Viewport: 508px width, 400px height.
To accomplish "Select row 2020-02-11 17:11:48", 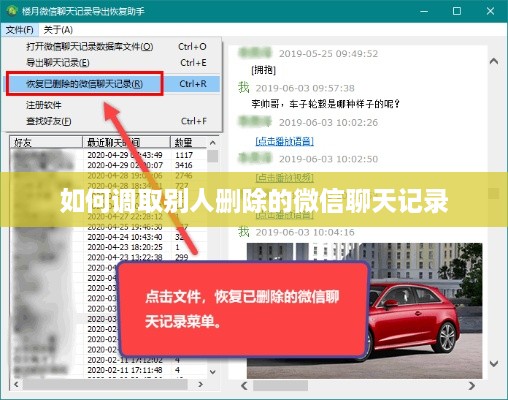I will point(108,370).
